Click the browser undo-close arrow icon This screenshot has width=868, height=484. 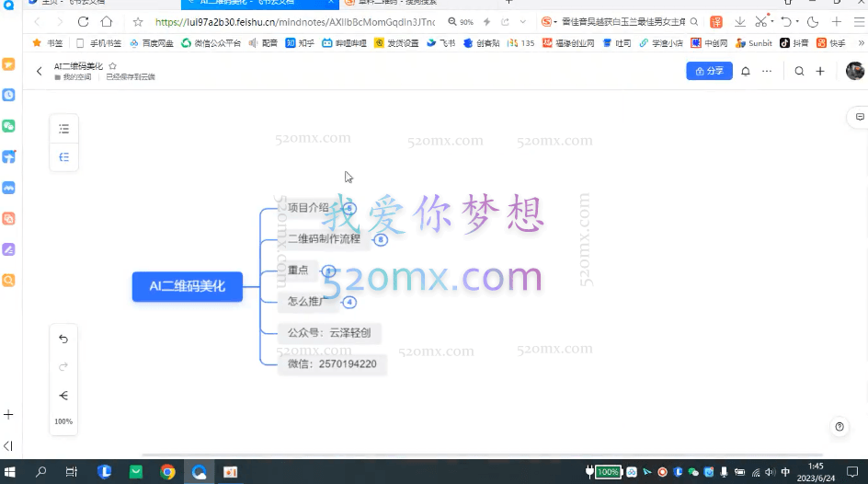click(786, 21)
